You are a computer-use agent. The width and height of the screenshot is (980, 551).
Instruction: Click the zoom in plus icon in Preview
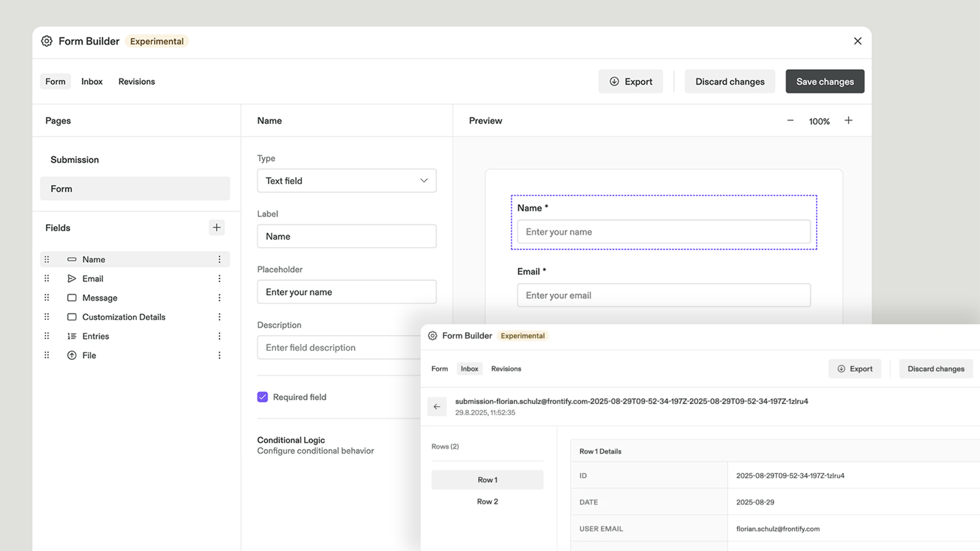coord(848,120)
